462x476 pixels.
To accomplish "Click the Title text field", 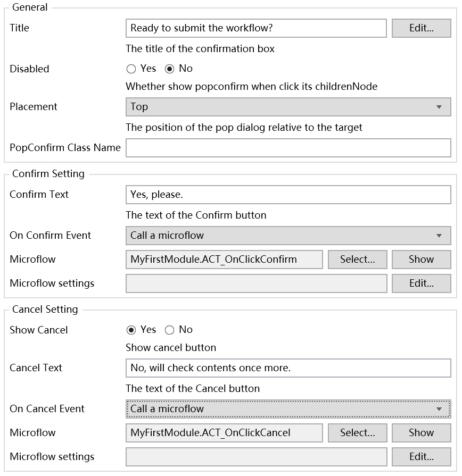I will (x=256, y=28).
